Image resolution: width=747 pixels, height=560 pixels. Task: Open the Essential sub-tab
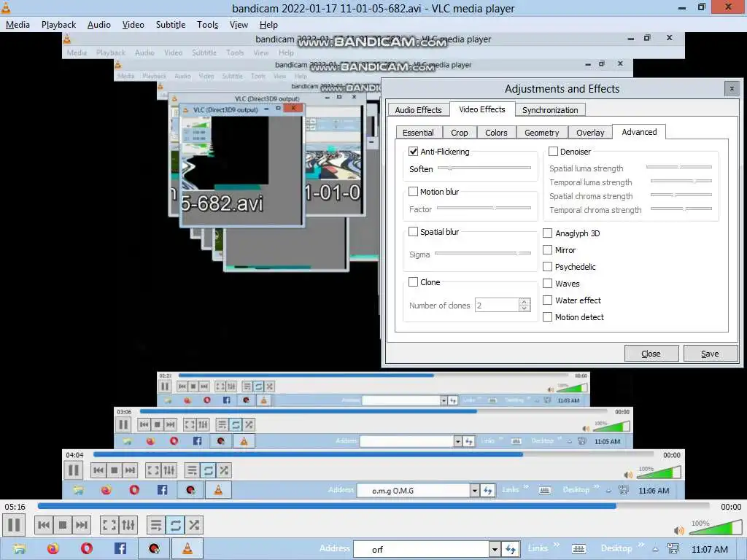click(x=418, y=133)
